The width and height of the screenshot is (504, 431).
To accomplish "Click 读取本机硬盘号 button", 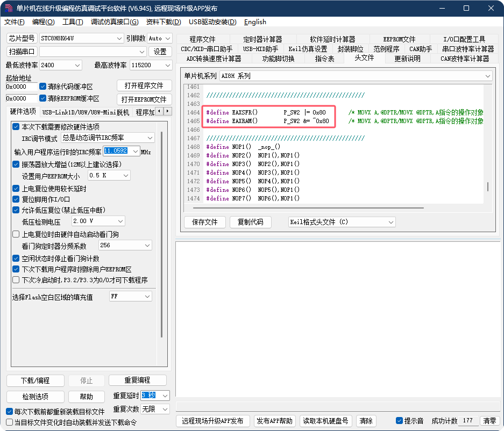I will [x=325, y=421].
